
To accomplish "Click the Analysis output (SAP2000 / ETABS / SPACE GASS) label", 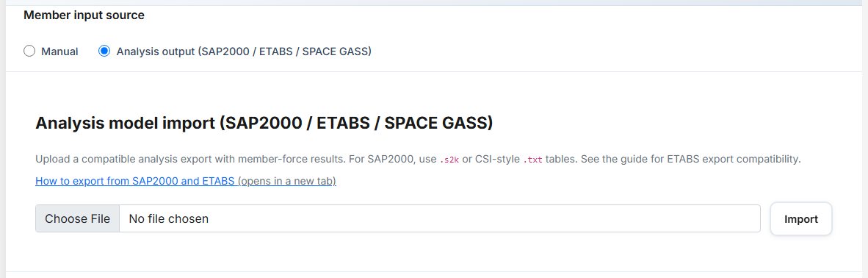I will click(x=244, y=51).
